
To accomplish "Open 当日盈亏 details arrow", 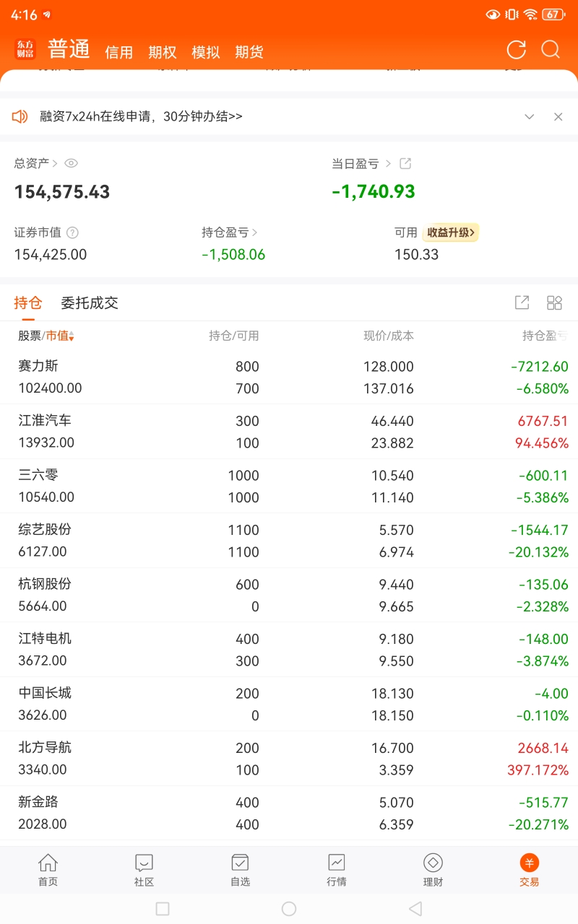I will point(388,164).
